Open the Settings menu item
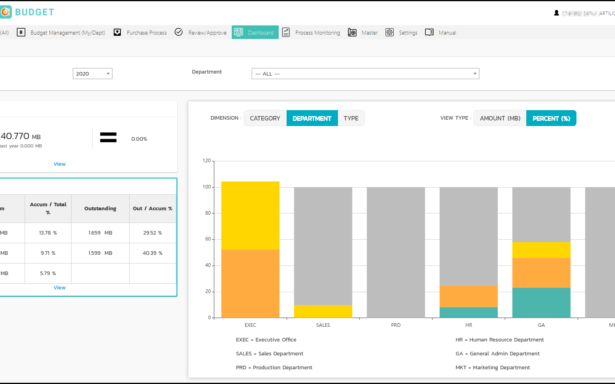 pyautogui.click(x=408, y=33)
